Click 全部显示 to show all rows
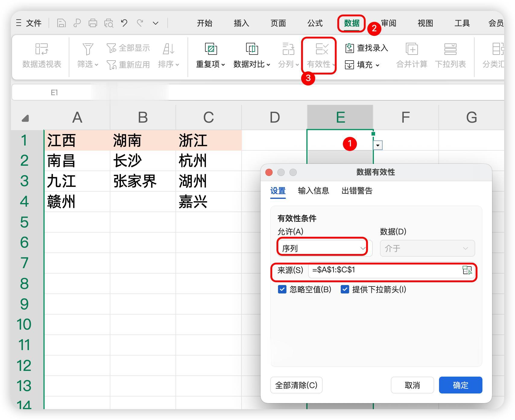This screenshot has width=515, height=420. tap(128, 48)
